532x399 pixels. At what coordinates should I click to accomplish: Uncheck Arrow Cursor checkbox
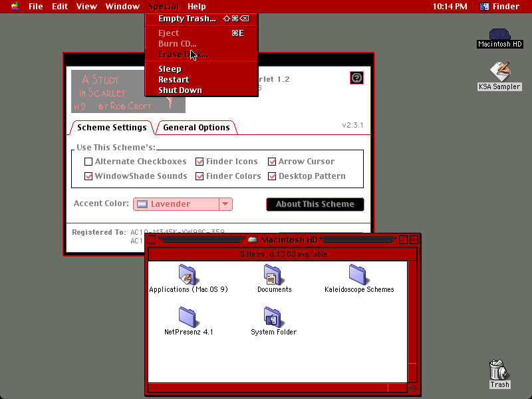click(272, 162)
